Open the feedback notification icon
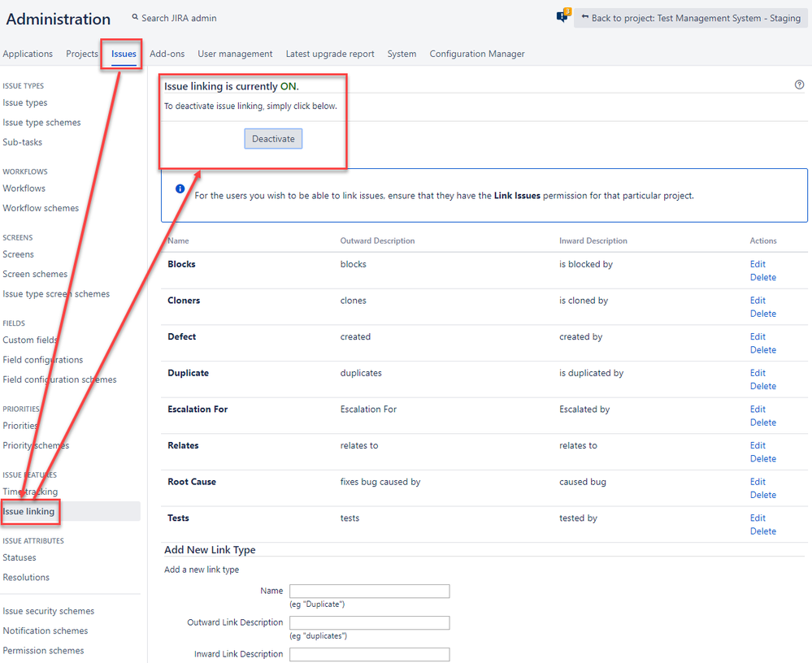The image size is (812, 663). [563, 15]
